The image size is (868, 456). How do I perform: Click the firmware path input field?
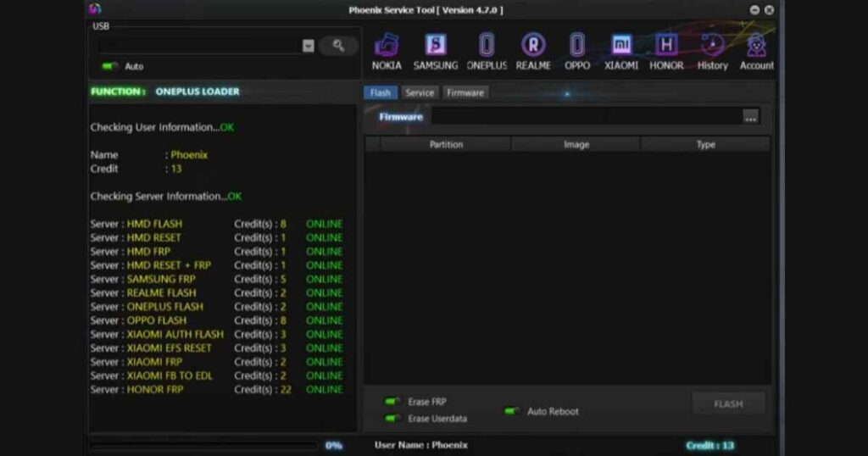(x=587, y=117)
